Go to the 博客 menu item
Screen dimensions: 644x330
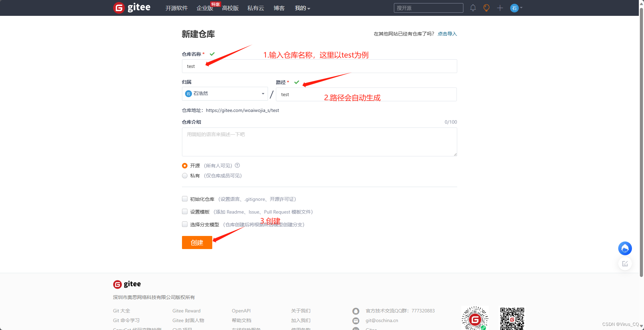pos(279,8)
